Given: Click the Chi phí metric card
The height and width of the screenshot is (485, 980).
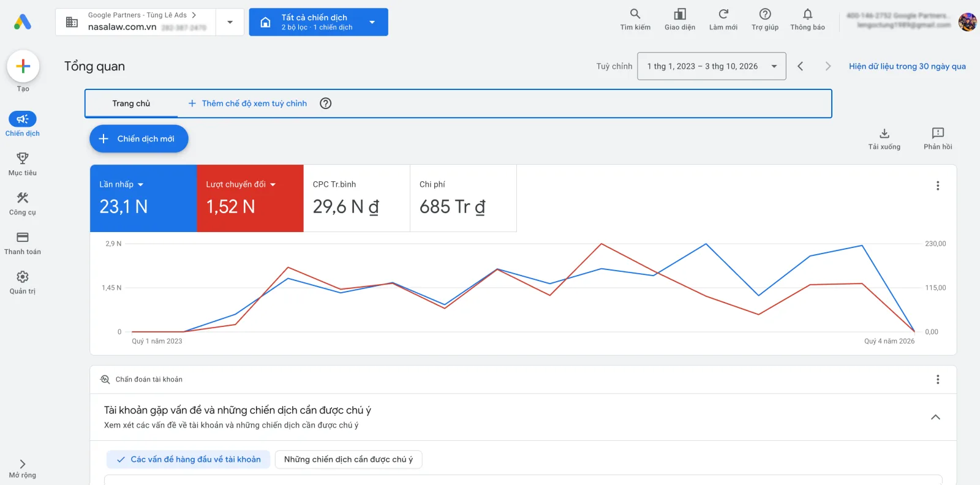Looking at the screenshot, I should pyautogui.click(x=463, y=198).
